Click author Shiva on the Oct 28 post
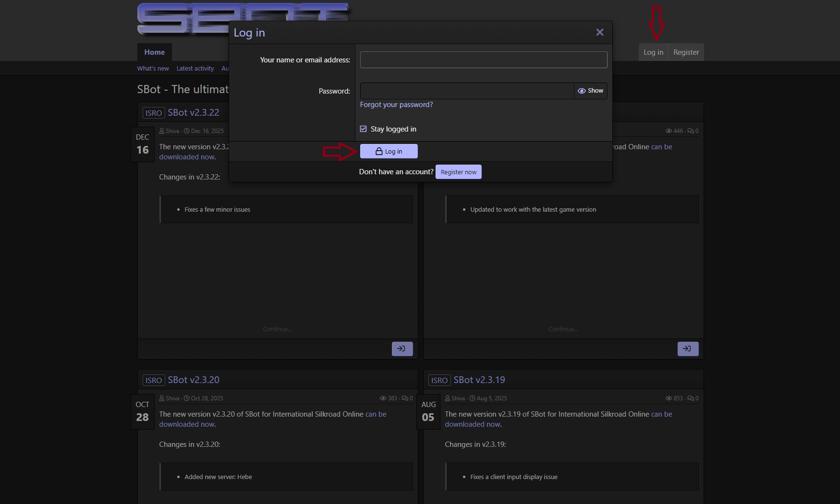This screenshot has height=504, width=840. [x=172, y=398]
